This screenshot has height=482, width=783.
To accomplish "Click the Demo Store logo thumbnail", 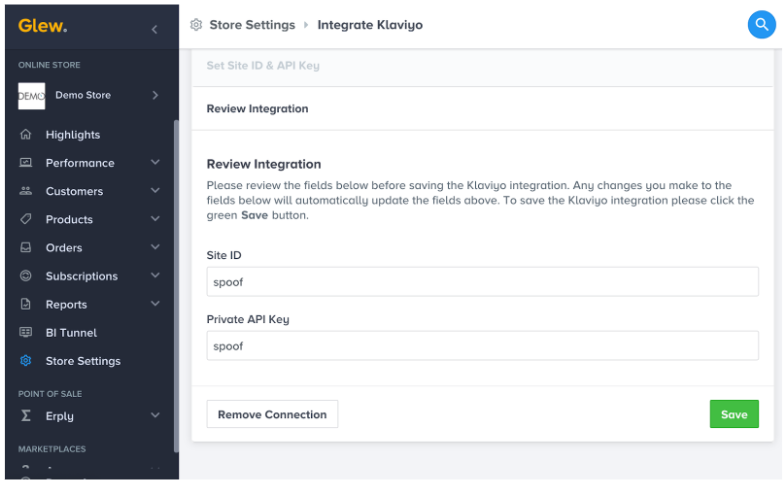I will (x=31, y=96).
